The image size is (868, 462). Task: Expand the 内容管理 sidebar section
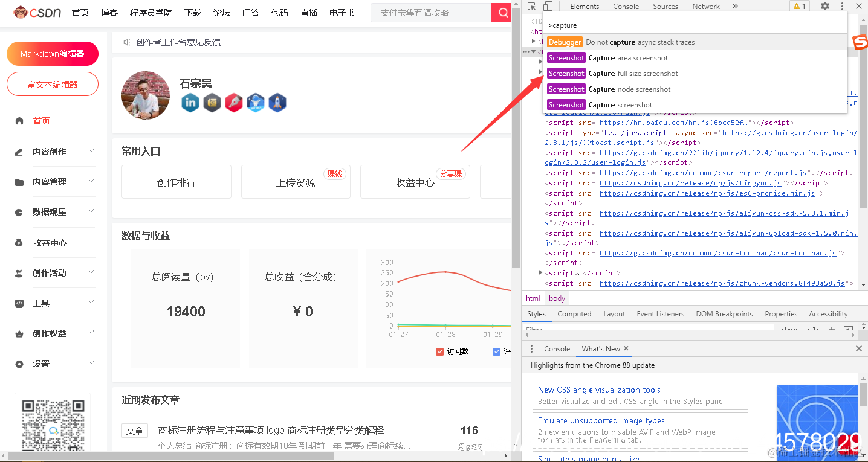pos(91,181)
